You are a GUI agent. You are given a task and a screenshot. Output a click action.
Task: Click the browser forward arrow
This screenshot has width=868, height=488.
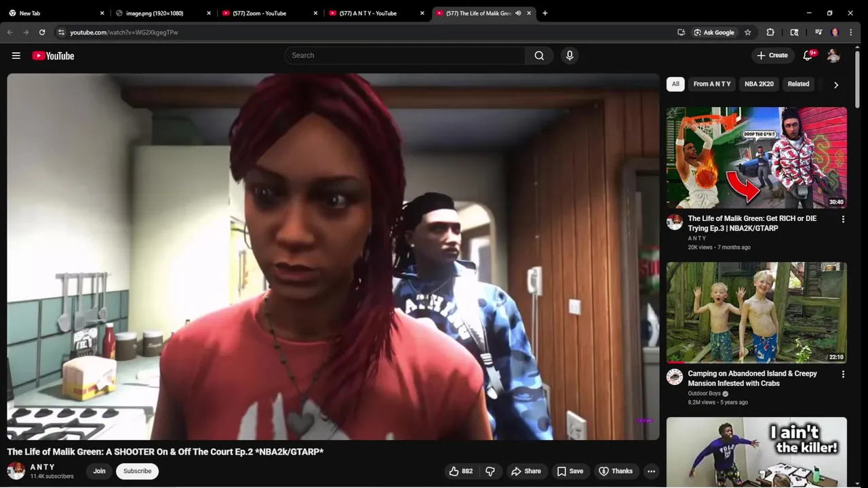(26, 32)
